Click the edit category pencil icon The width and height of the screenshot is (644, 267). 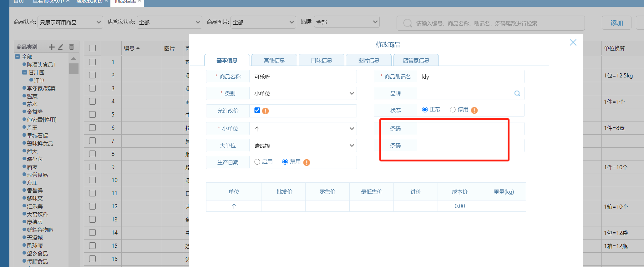tap(61, 47)
